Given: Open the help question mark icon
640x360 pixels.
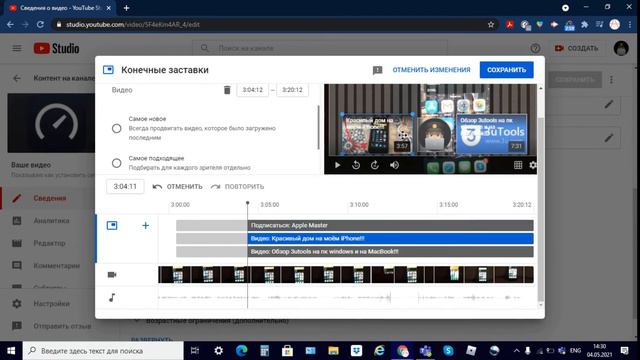Looking at the screenshot, I should [535, 48].
